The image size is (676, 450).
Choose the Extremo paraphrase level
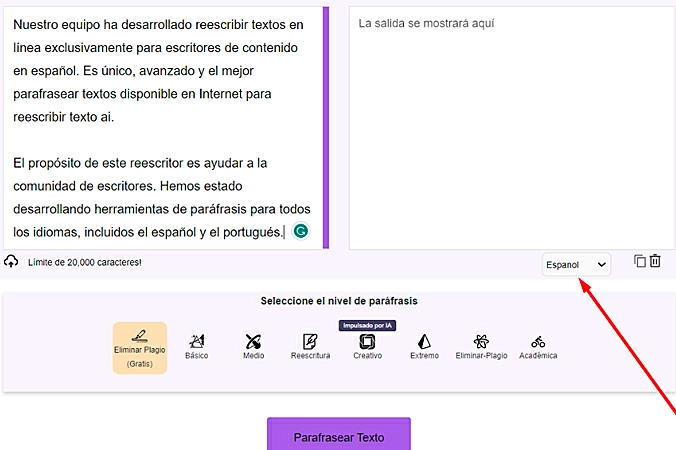[424, 346]
